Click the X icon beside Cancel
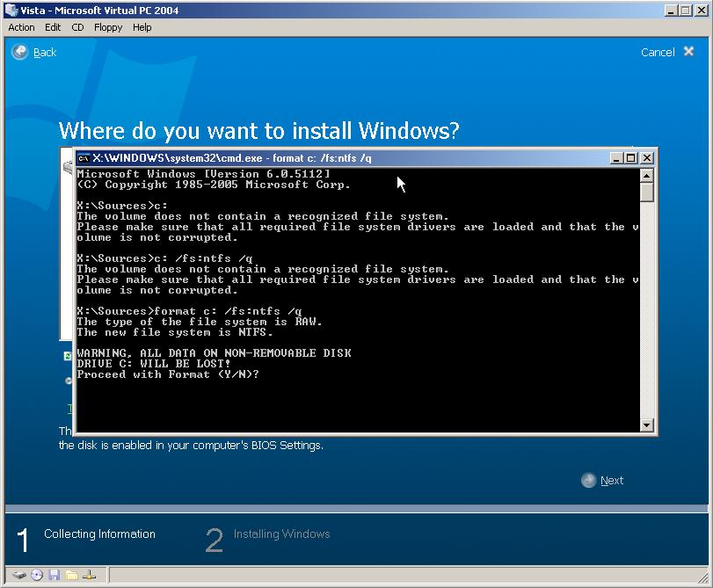Screen dimensions: 713x588 pyautogui.click(x=689, y=51)
